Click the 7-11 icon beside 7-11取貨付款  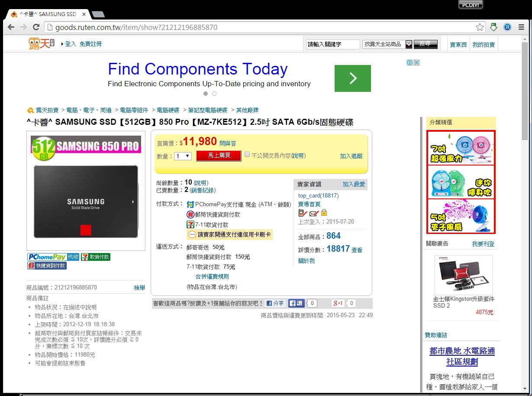pos(190,224)
